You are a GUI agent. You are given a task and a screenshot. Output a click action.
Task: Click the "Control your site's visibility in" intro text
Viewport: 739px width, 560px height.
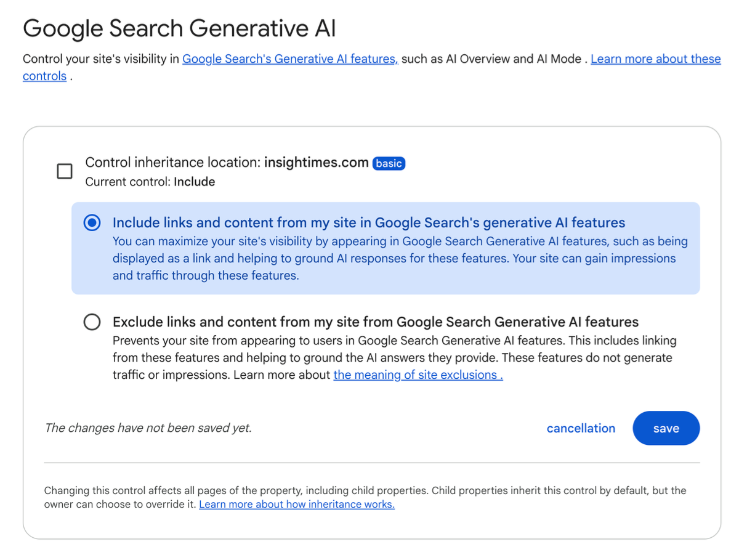101,59
